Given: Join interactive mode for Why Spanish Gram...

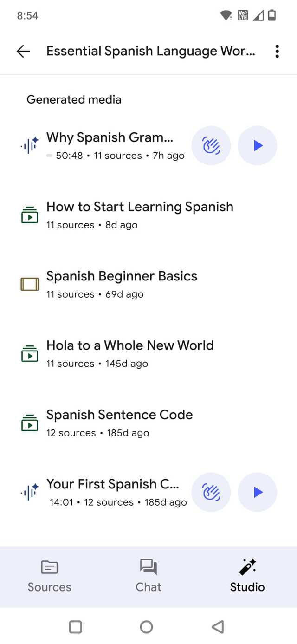Looking at the screenshot, I should pos(211,146).
